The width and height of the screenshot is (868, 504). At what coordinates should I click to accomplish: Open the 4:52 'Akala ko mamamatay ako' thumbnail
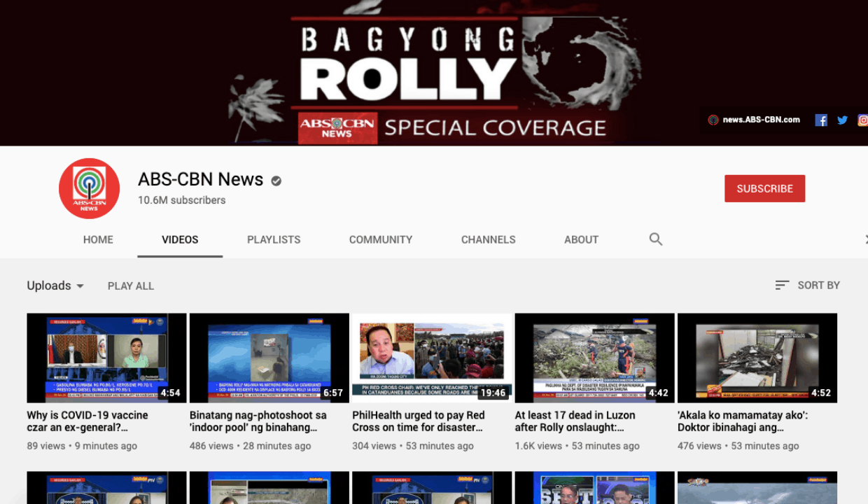757,358
